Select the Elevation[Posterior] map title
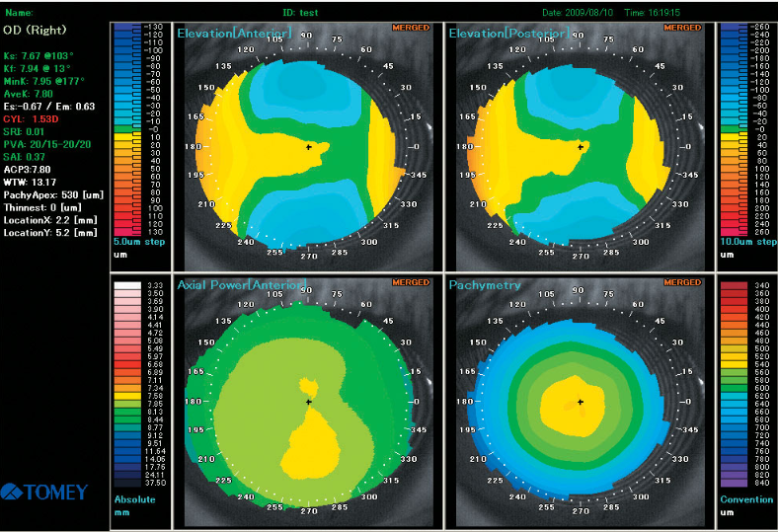The image size is (778, 532). point(508,35)
